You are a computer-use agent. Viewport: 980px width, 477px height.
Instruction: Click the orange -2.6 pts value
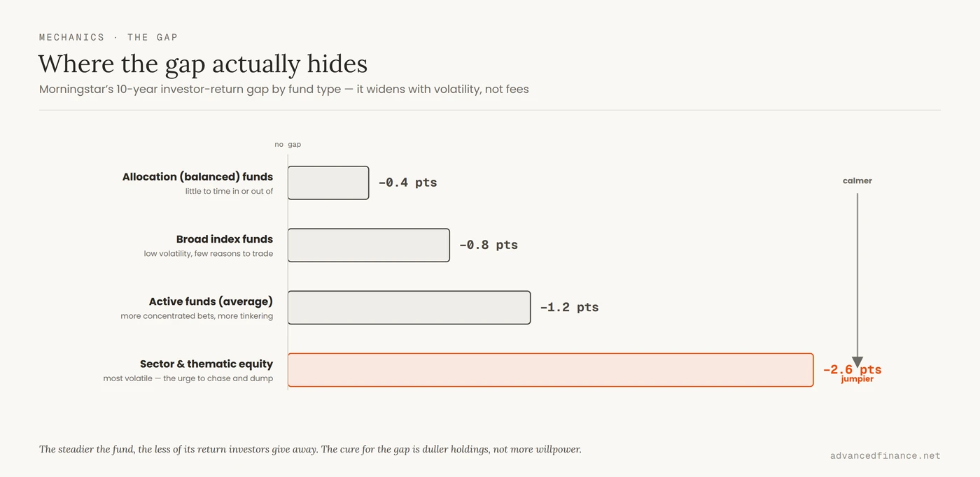click(852, 369)
